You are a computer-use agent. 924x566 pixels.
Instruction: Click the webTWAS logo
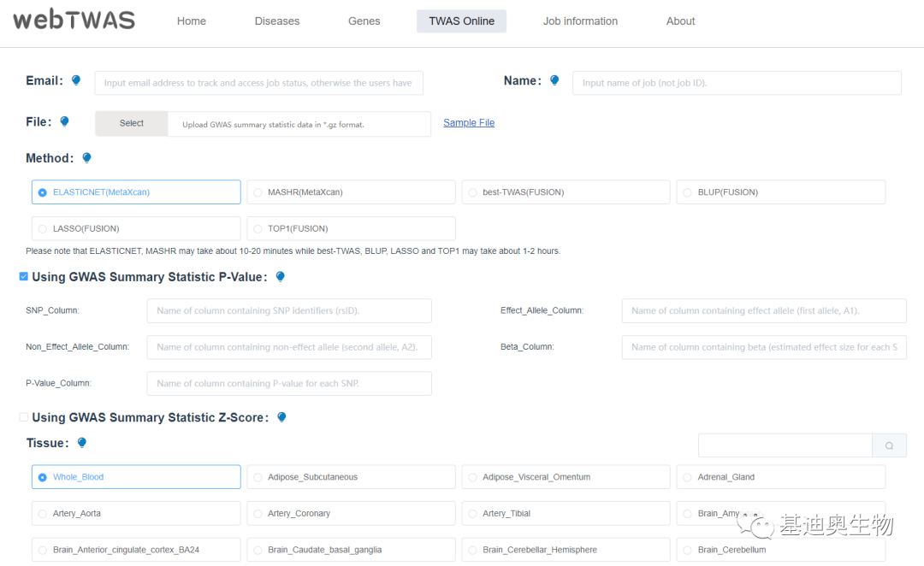tap(74, 21)
